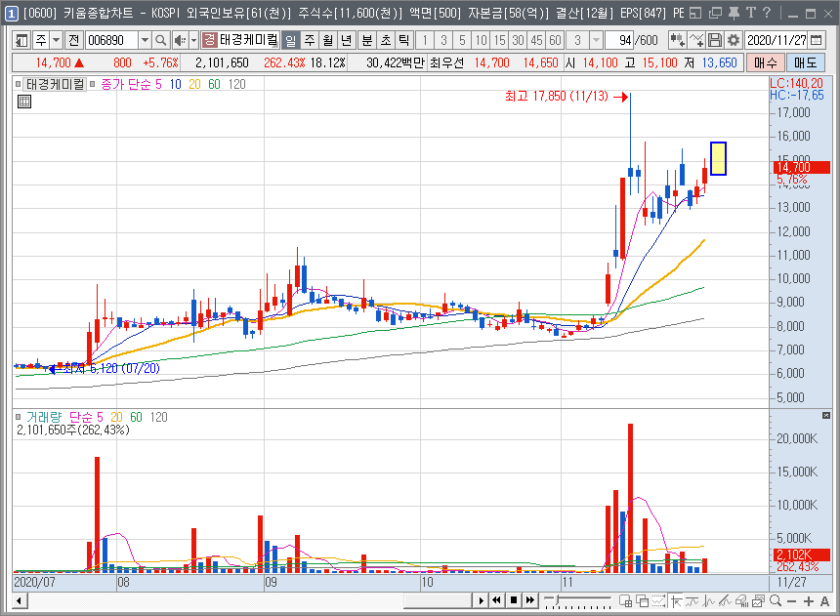Click the screen number 1 badge in title bar
This screenshot has height=616, width=840.
coord(12,13)
